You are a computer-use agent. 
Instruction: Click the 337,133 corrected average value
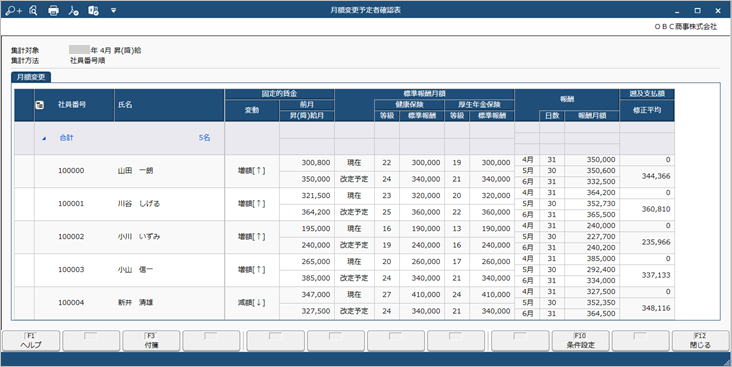(x=656, y=275)
